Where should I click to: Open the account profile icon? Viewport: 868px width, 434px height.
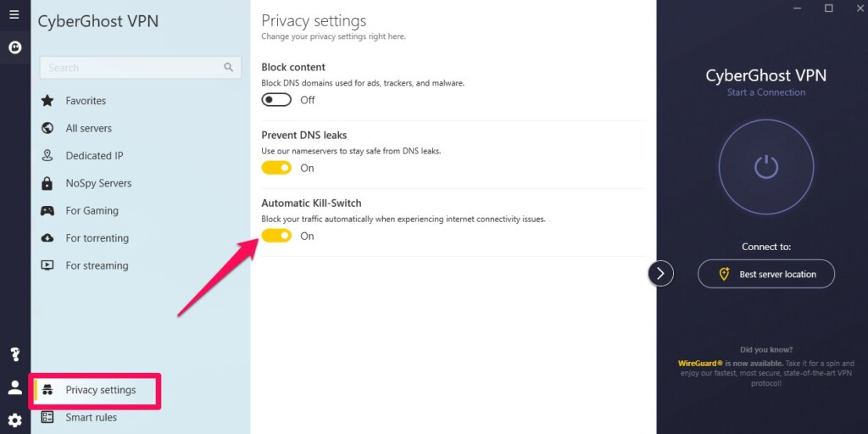[x=15, y=387]
